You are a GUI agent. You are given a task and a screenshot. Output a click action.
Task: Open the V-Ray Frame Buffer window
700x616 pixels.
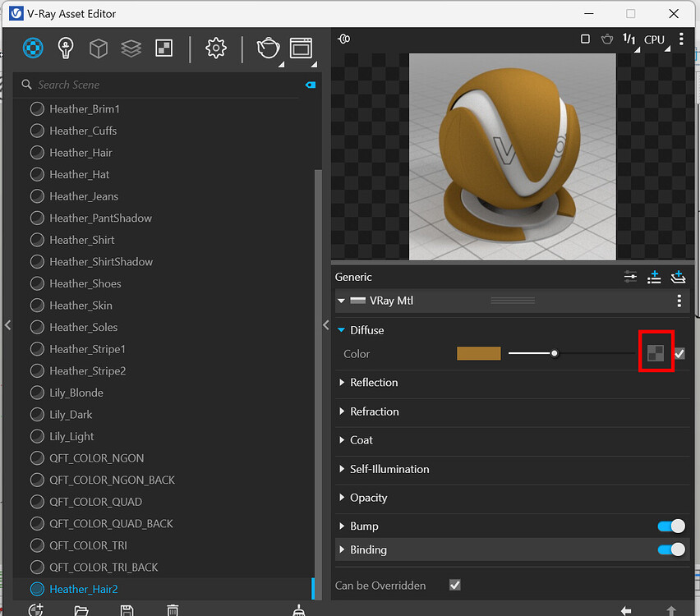click(x=301, y=48)
